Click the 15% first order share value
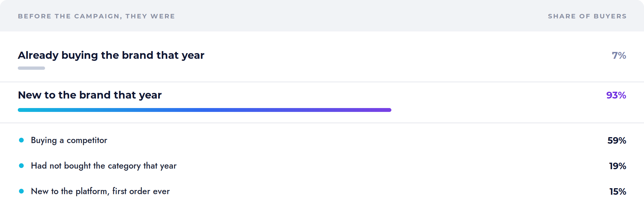The width and height of the screenshot is (644, 206). tap(618, 191)
